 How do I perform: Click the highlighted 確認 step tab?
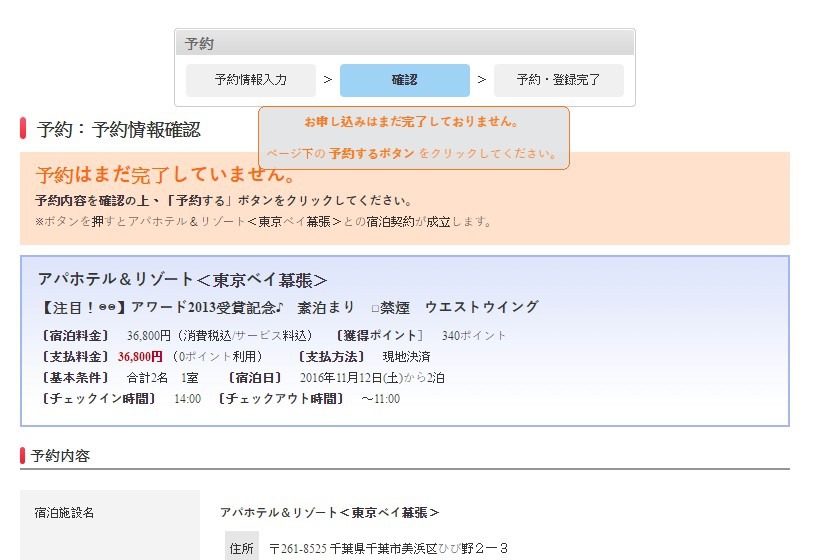coord(404,80)
